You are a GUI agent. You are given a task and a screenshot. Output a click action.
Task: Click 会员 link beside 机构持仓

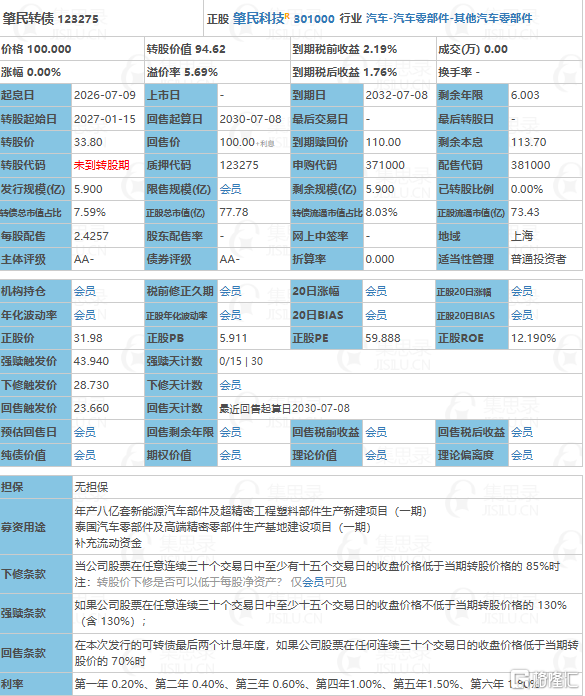(x=85, y=291)
